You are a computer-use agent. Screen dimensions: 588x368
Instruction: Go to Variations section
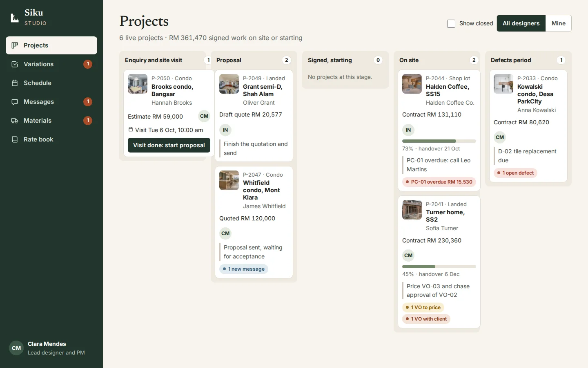[x=51, y=64]
